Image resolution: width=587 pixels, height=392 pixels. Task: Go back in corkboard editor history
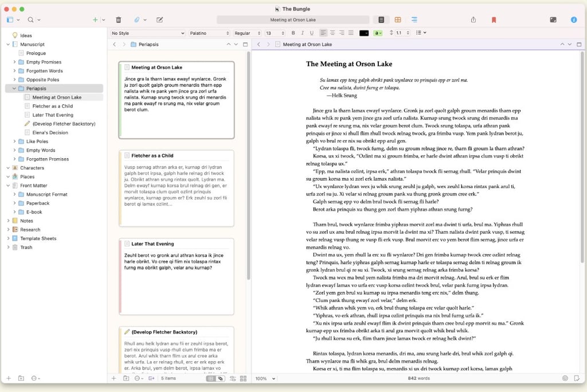coord(115,44)
